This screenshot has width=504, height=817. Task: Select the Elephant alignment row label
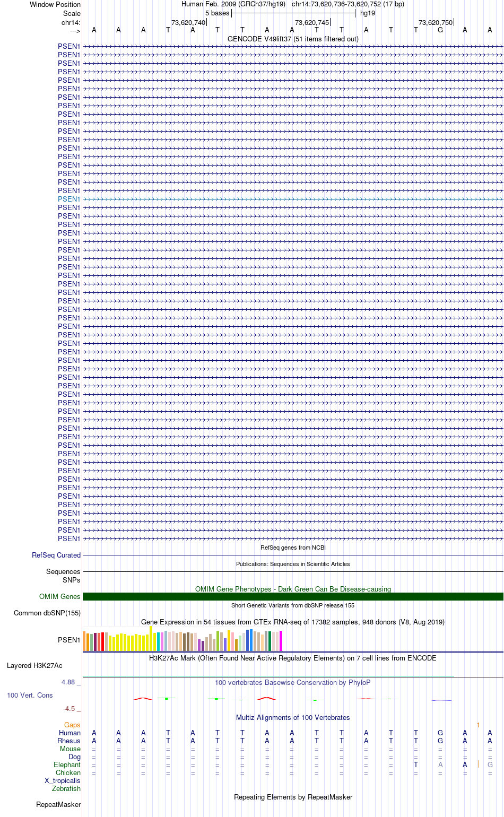pyautogui.click(x=67, y=764)
